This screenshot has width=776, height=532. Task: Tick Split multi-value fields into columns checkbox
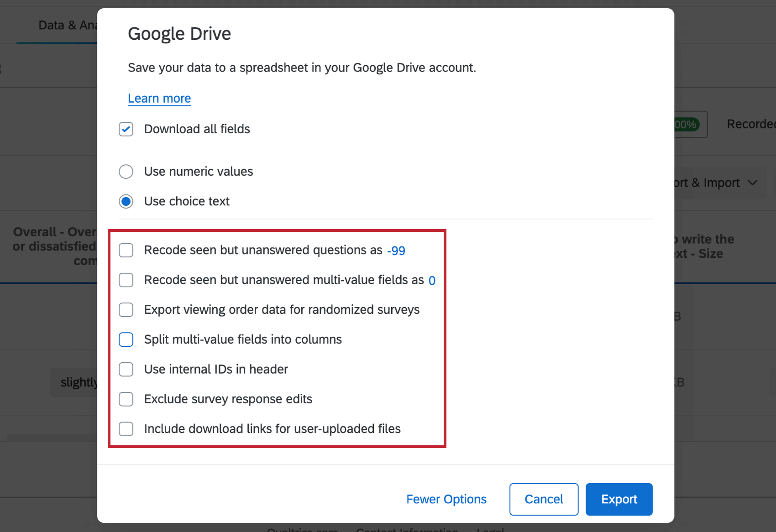click(126, 339)
